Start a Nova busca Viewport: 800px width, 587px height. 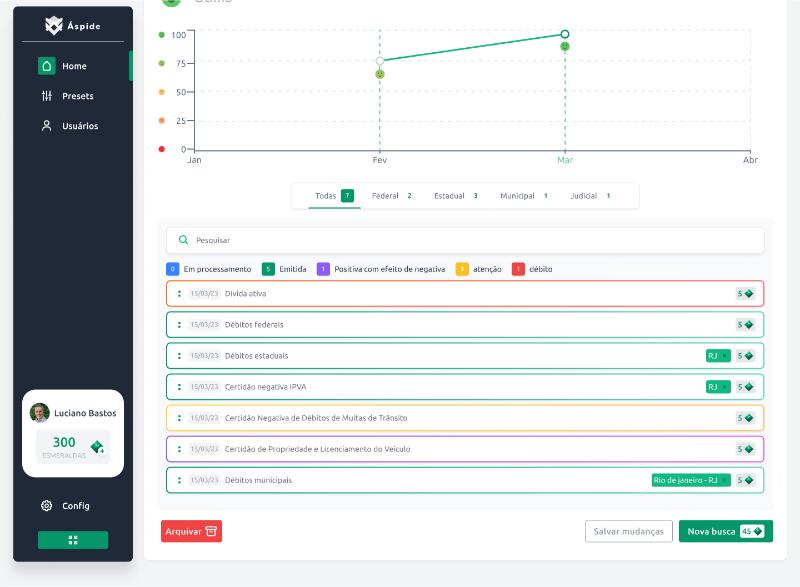(x=726, y=531)
